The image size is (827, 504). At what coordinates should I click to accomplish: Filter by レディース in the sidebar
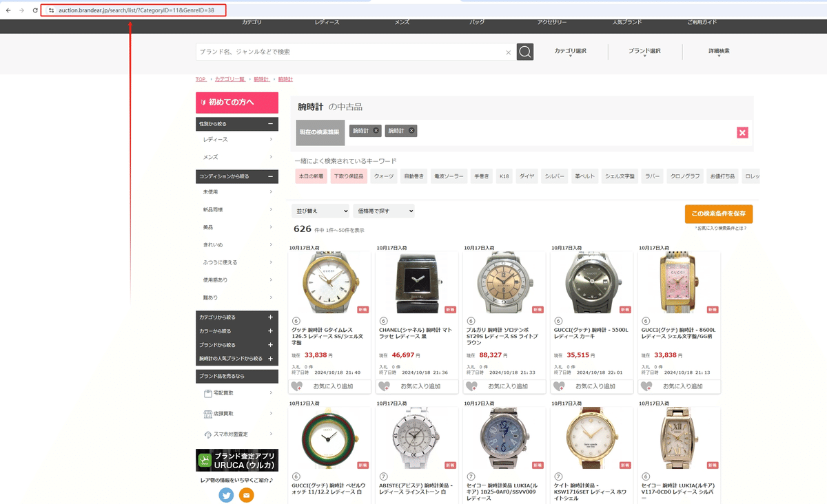pyautogui.click(x=237, y=140)
